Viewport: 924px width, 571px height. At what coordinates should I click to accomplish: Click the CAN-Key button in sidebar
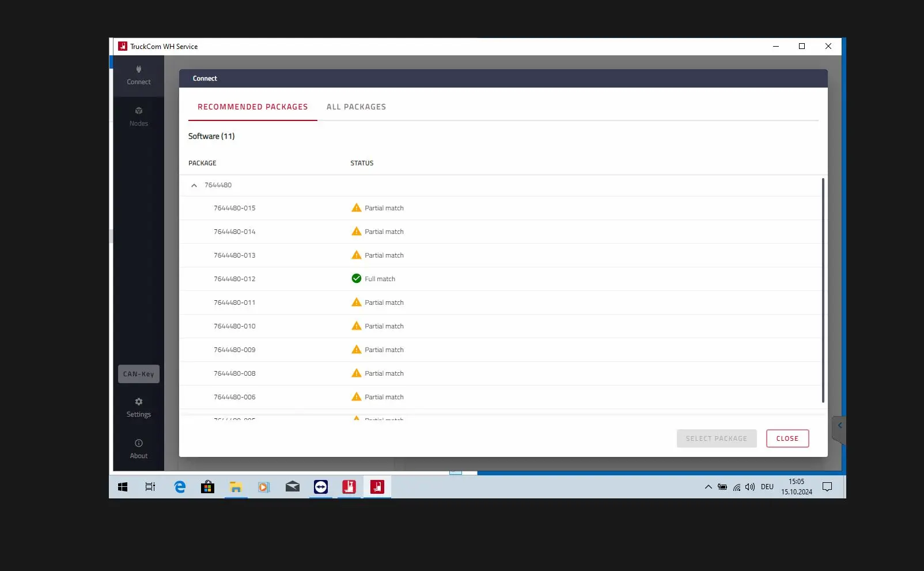[x=139, y=374]
